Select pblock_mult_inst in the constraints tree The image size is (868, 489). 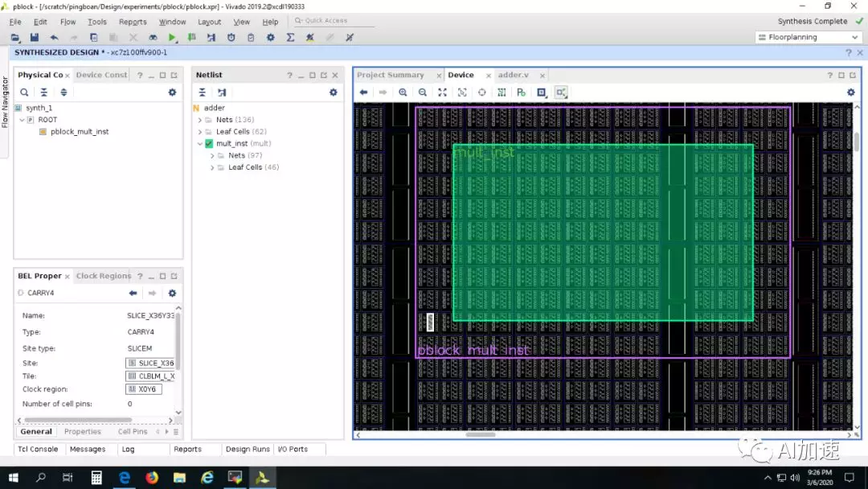coord(79,132)
